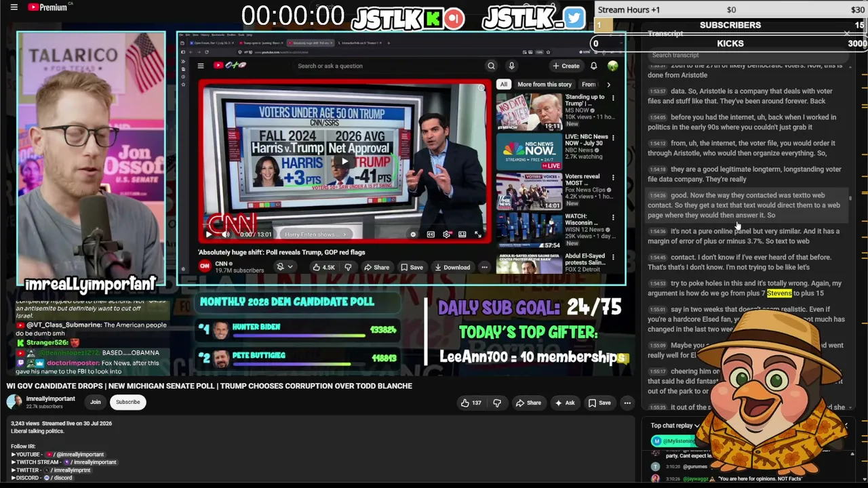Open the Ask assistant button
Screen dimensions: 868x488
(564, 403)
